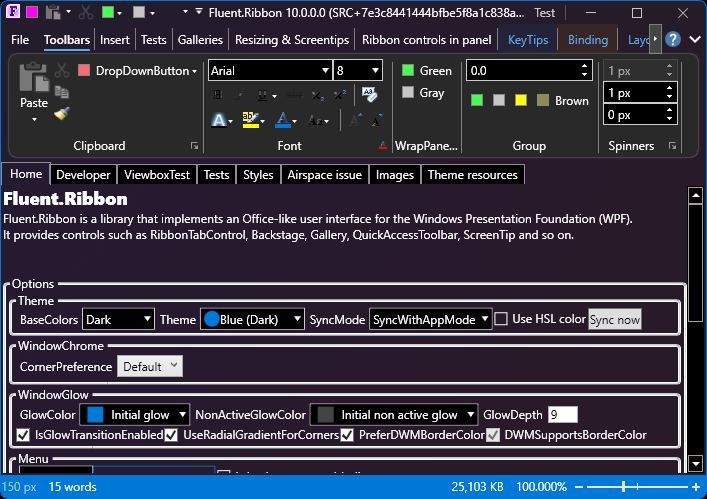The image size is (707, 499).
Task: Click the text highlight color icon
Action: click(x=250, y=120)
